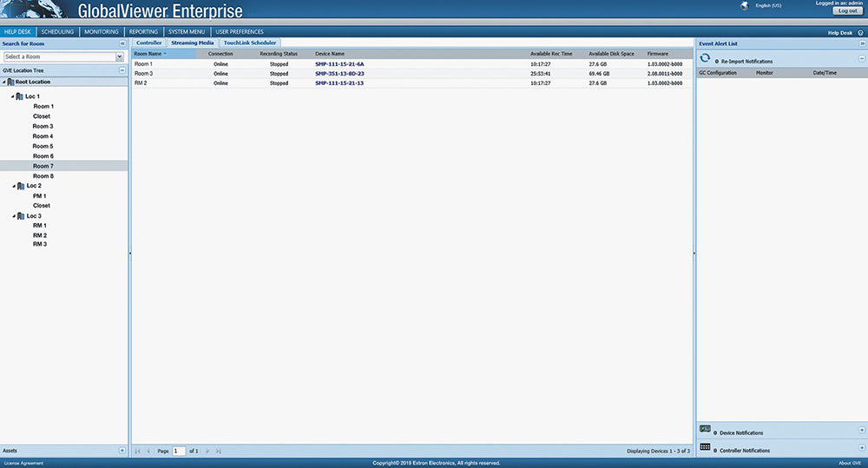Click the Loc 2 building icon
Image resolution: width=868 pixels, height=468 pixels.
(21, 186)
